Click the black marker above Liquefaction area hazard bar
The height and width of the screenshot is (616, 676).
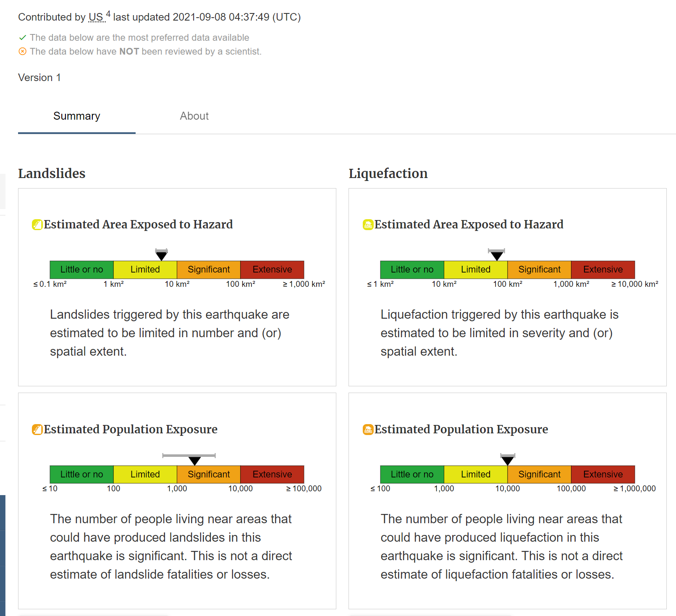(x=497, y=255)
